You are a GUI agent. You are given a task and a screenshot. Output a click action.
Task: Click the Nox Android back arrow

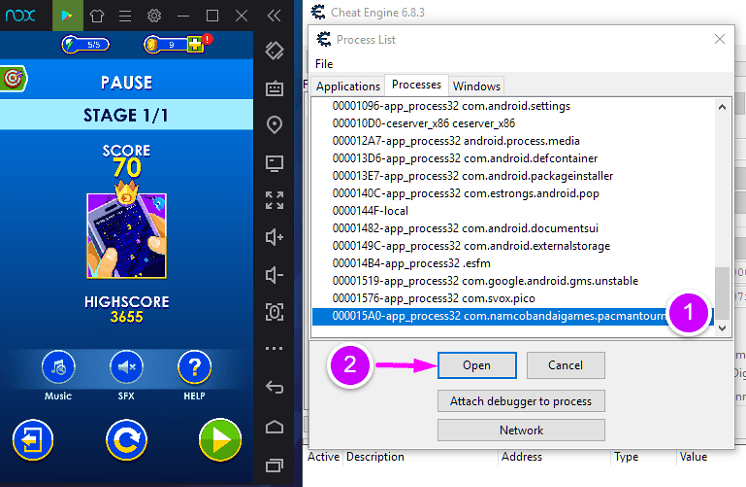(275, 387)
